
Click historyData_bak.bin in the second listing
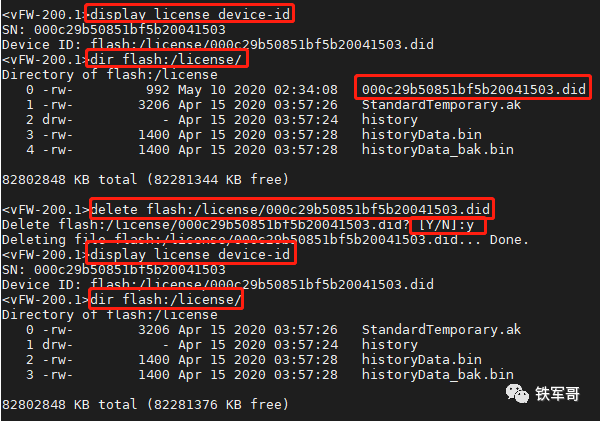[438, 375]
